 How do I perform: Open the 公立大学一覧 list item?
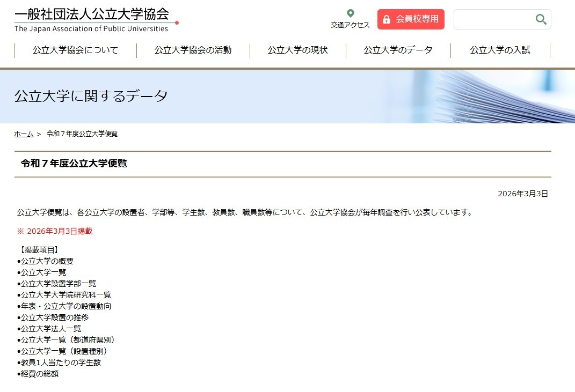[42, 272]
